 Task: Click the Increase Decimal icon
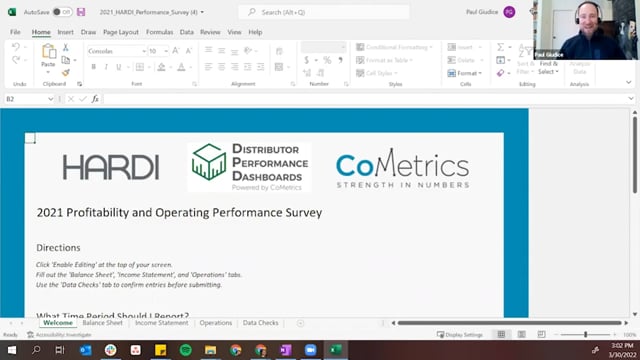(x=307, y=73)
